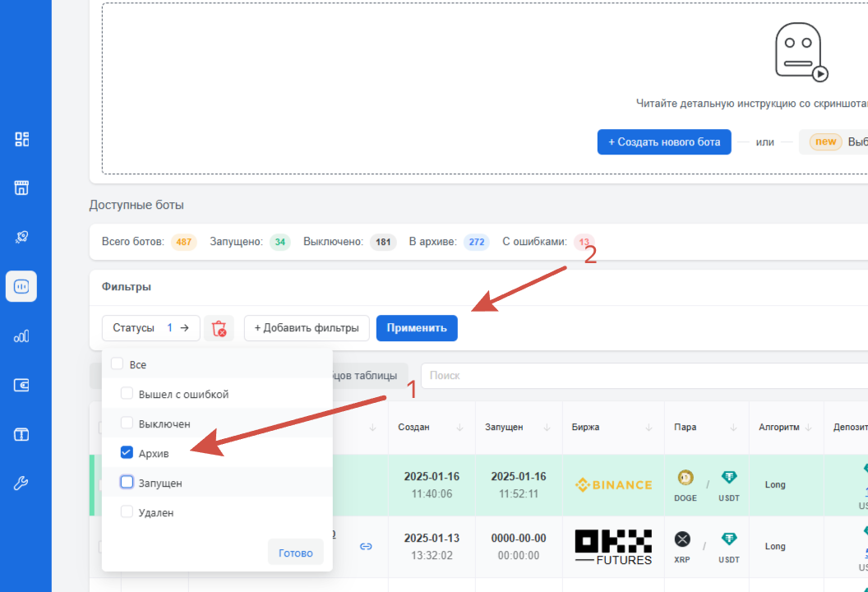Click the Фильтры section title
The image size is (868, 592).
pyautogui.click(x=127, y=287)
